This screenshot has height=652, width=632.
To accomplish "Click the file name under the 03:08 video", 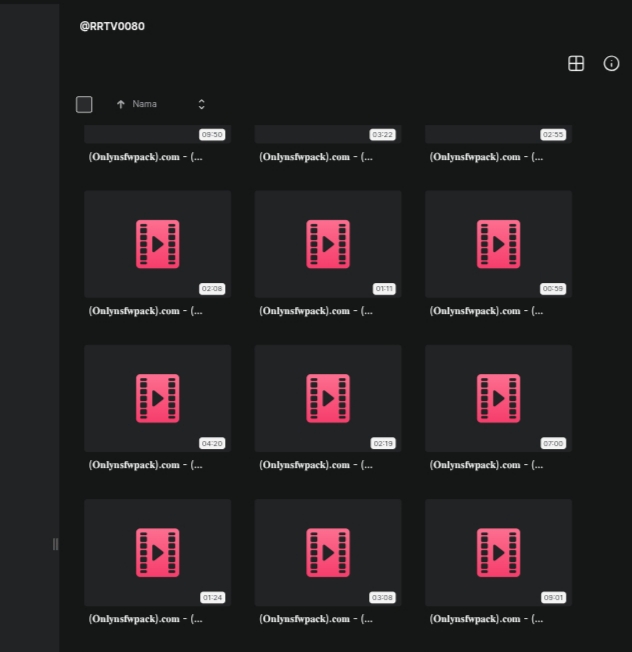I will [316, 619].
